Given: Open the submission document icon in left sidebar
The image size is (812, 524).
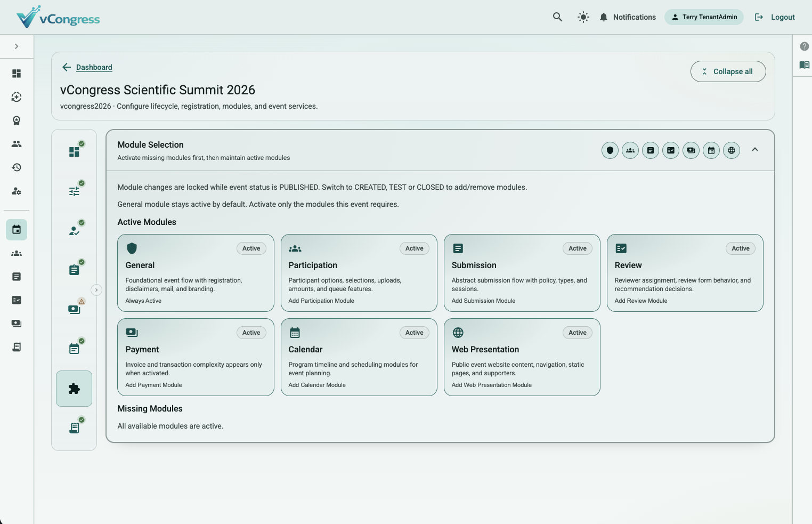Looking at the screenshot, I should tap(17, 277).
